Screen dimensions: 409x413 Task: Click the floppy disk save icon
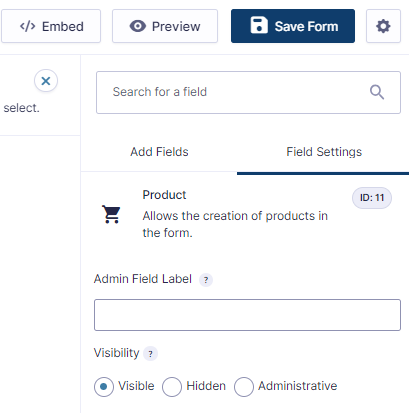tap(259, 25)
